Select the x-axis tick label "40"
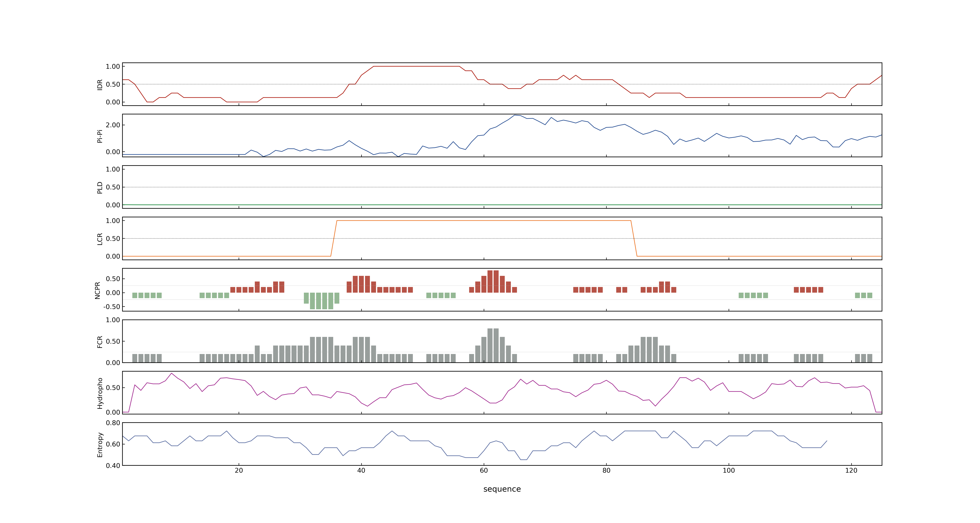This screenshot has width=980, height=523. pos(361,470)
